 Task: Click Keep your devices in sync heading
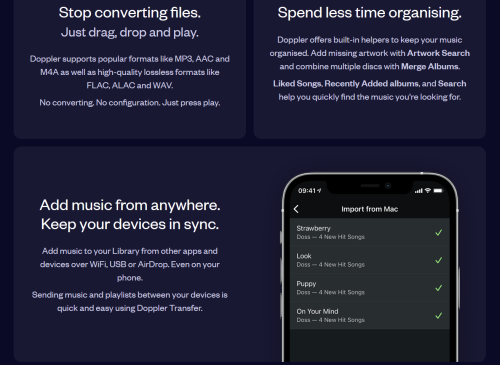(x=130, y=224)
